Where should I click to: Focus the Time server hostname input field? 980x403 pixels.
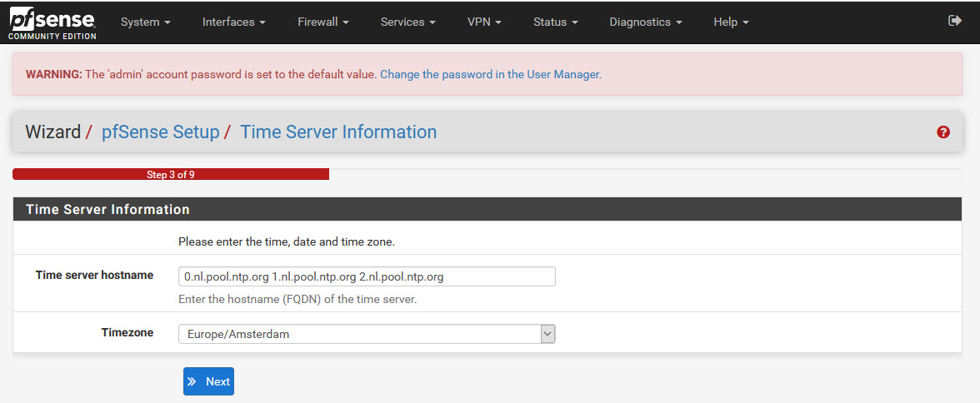[x=367, y=276]
